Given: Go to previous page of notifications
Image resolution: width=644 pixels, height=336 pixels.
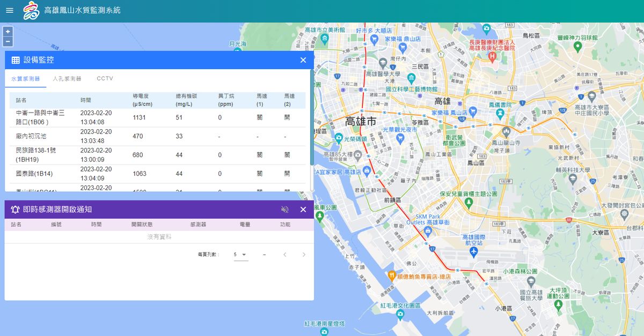Looking at the screenshot, I should [x=285, y=255].
